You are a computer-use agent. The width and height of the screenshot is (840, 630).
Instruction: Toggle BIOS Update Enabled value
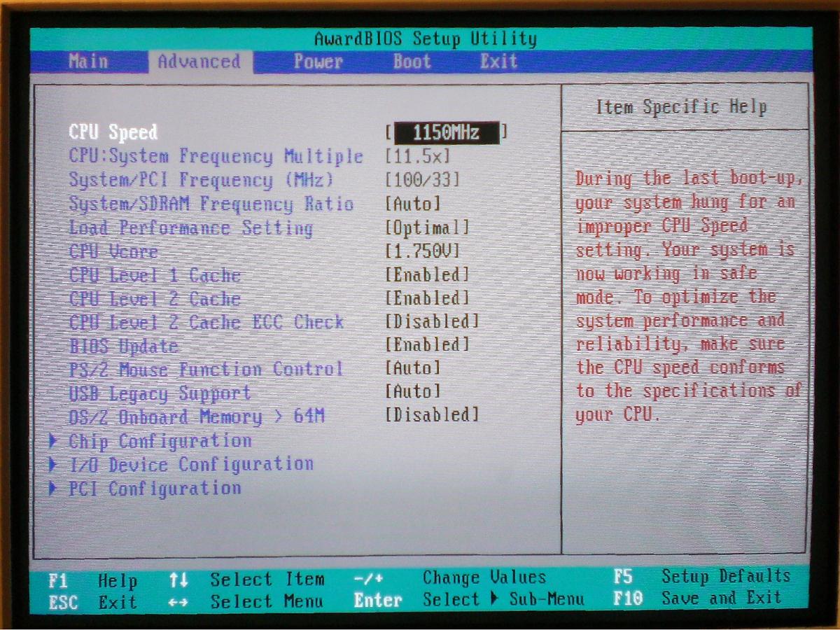[427, 345]
